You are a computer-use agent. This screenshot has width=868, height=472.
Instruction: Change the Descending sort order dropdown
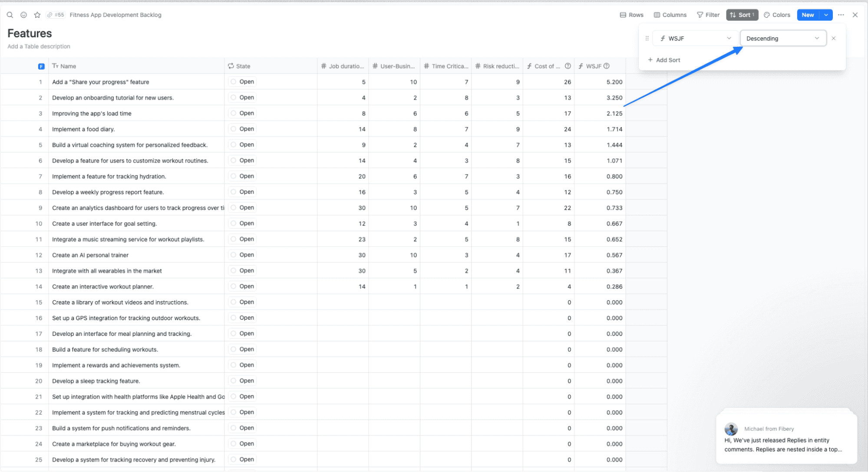pyautogui.click(x=782, y=38)
